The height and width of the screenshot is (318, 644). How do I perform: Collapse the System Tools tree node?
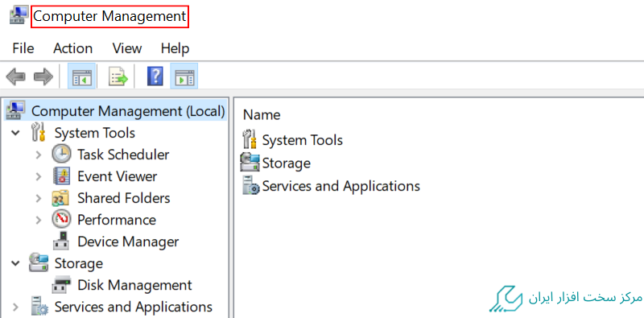point(15,133)
